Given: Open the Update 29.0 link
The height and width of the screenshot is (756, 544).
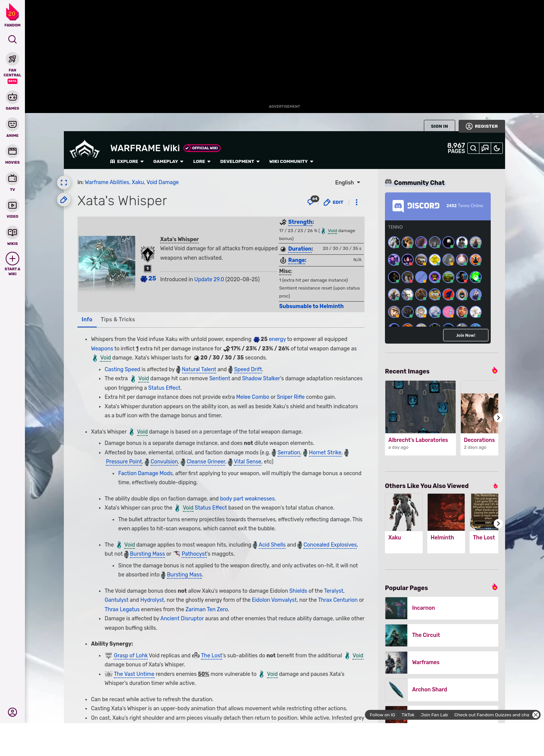Looking at the screenshot, I should pyautogui.click(x=209, y=279).
